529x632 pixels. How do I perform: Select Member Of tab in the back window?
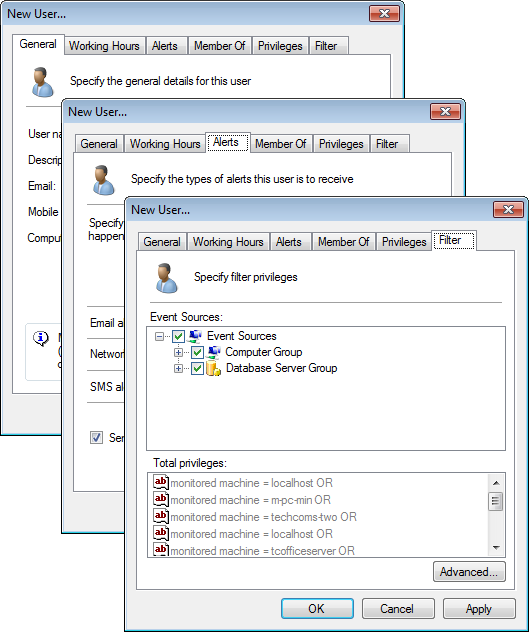220,46
